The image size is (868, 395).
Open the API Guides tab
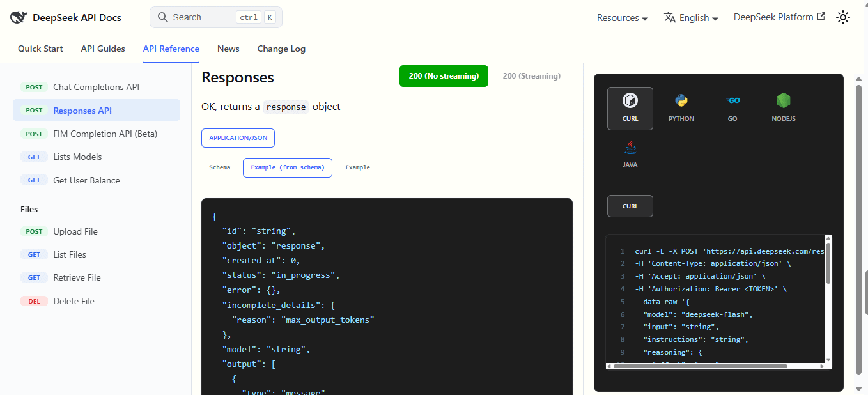coord(103,49)
